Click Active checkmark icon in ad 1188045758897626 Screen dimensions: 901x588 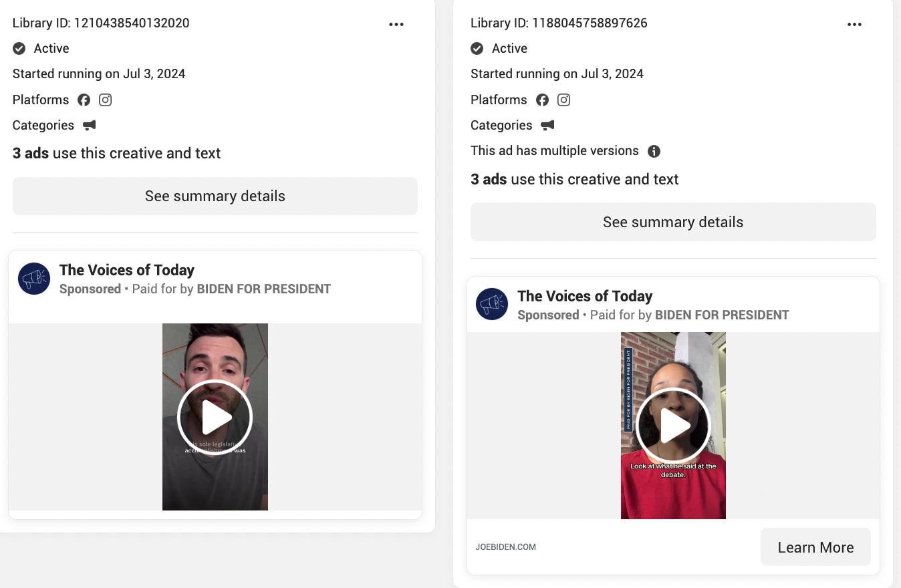(477, 48)
